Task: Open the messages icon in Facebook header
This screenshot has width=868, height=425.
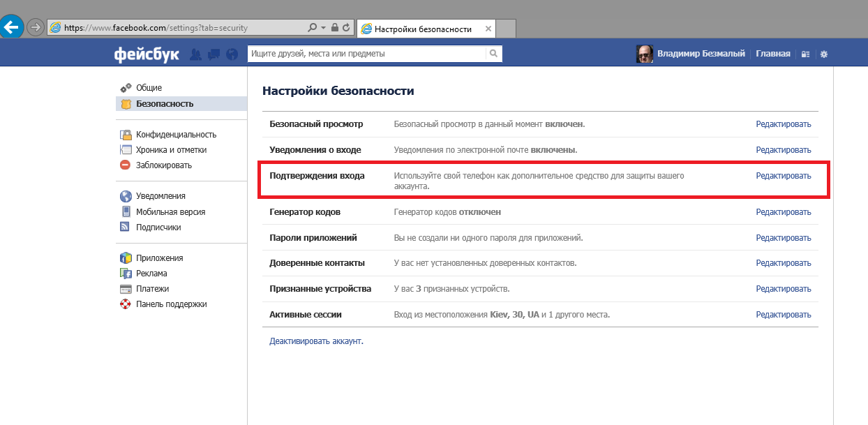Action: point(214,54)
